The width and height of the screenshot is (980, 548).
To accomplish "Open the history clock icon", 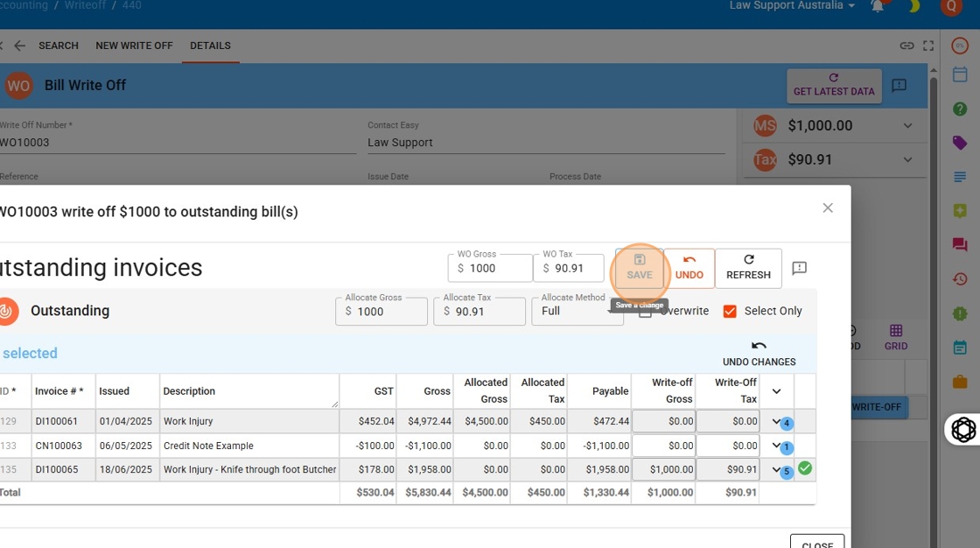I will (x=960, y=279).
